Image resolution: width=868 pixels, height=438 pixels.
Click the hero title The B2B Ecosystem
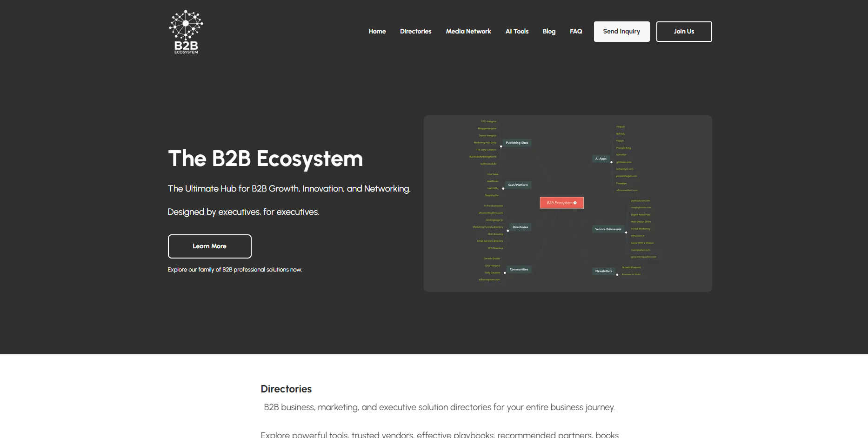(265, 159)
